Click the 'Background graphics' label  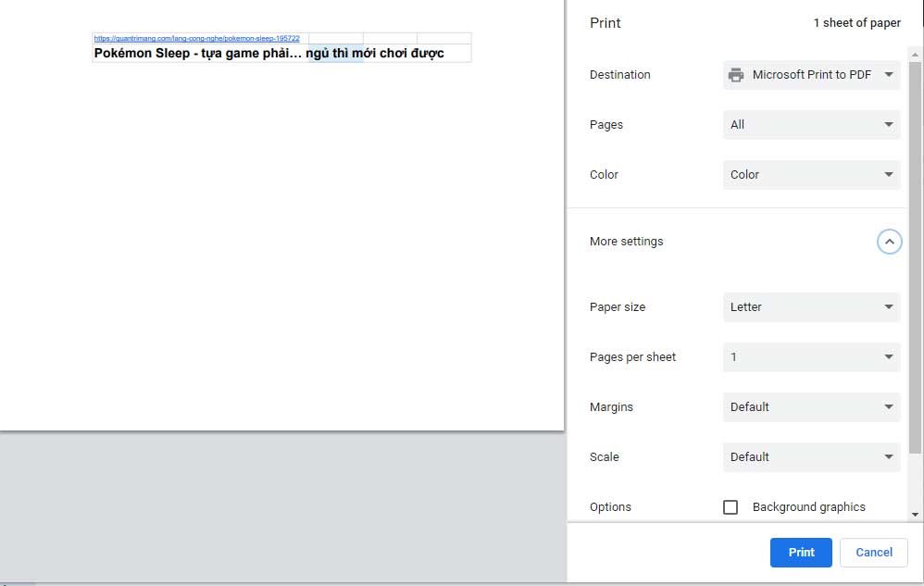pyautogui.click(x=808, y=507)
